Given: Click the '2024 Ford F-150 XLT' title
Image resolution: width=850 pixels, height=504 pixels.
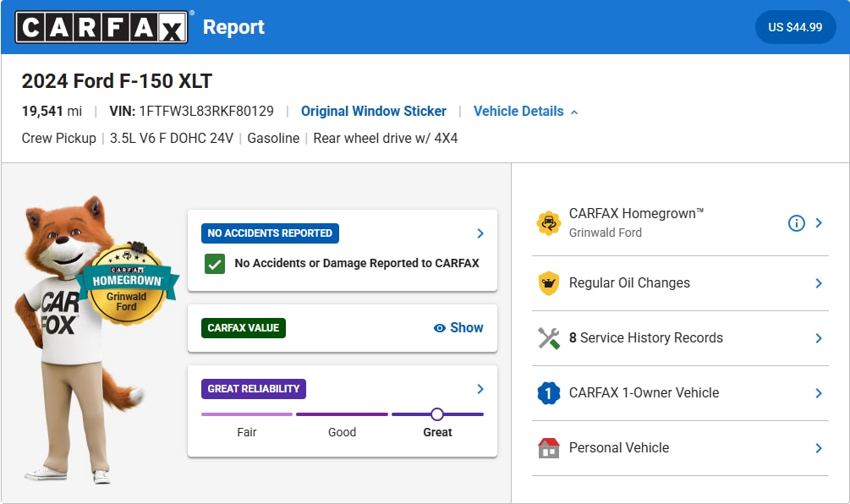Looking at the screenshot, I should click(117, 80).
